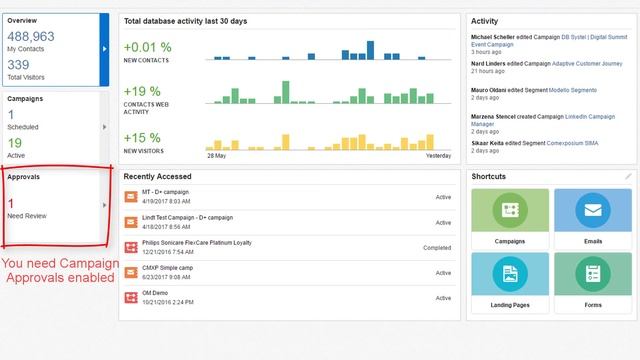
Task: Click the 339 Total Visitors count
Action: coord(18,64)
